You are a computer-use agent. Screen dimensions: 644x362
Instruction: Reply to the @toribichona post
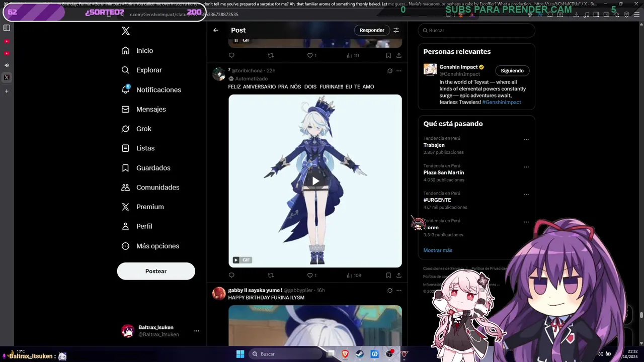pos(231,275)
